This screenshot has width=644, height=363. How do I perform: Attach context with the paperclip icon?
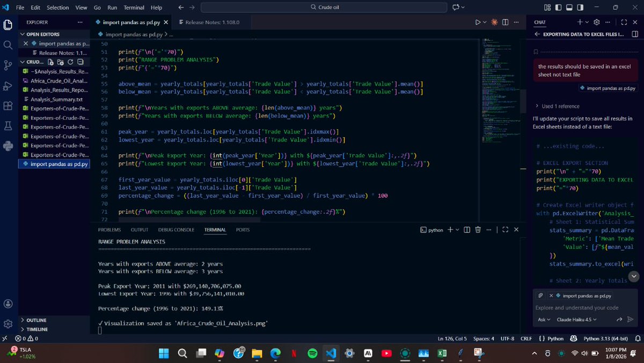coord(540,295)
